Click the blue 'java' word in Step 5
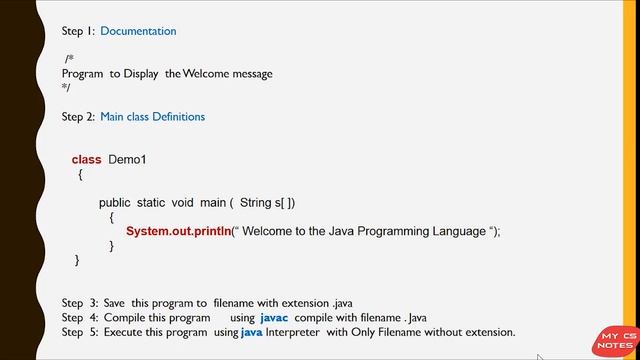Image resolution: width=640 pixels, height=360 pixels. (x=251, y=332)
